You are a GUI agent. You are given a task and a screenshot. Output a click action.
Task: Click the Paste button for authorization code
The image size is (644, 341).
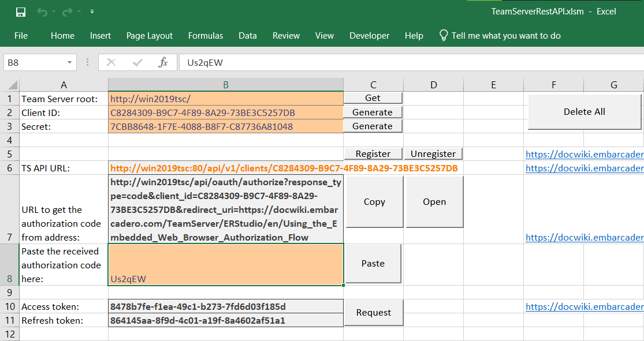373,264
